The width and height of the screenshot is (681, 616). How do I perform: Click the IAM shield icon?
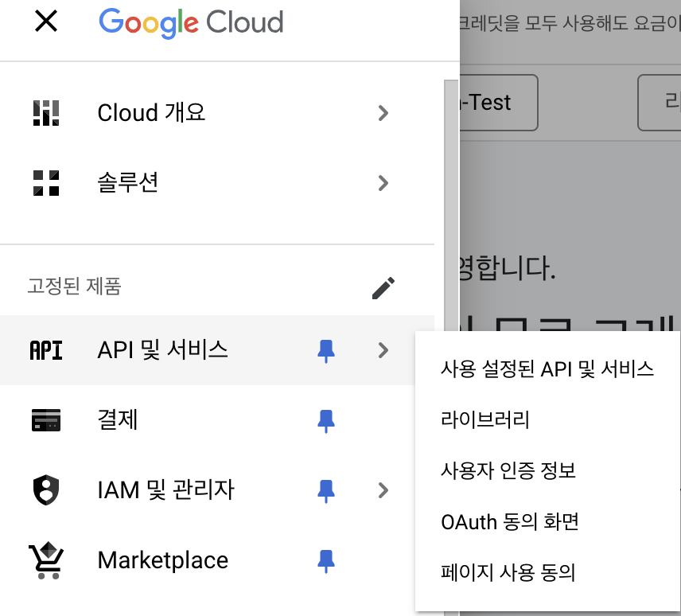[46, 490]
